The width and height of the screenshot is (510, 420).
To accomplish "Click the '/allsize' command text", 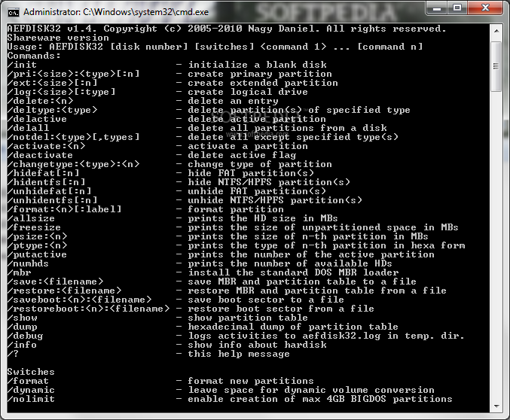I will (31, 218).
